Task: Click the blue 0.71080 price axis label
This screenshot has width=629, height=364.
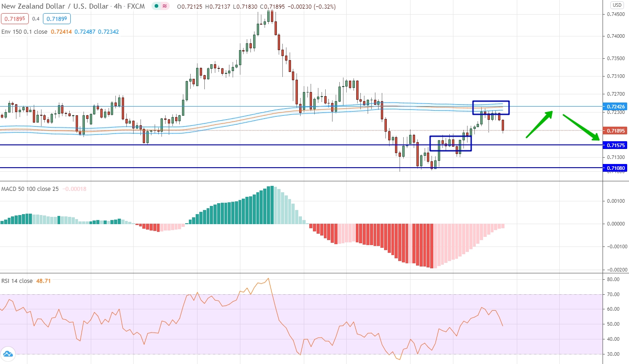Action: tap(616, 168)
